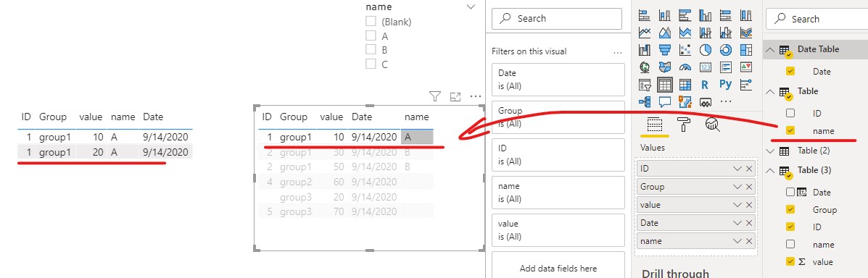
Task: Uncheck Date field under Date Table
Action: point(790,71)
